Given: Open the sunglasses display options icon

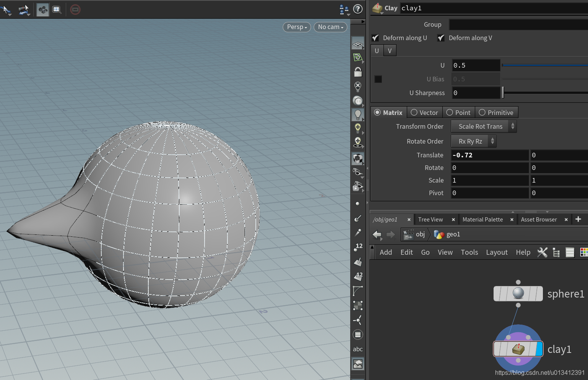Looking at the screenshot, I should click(358, 172).
